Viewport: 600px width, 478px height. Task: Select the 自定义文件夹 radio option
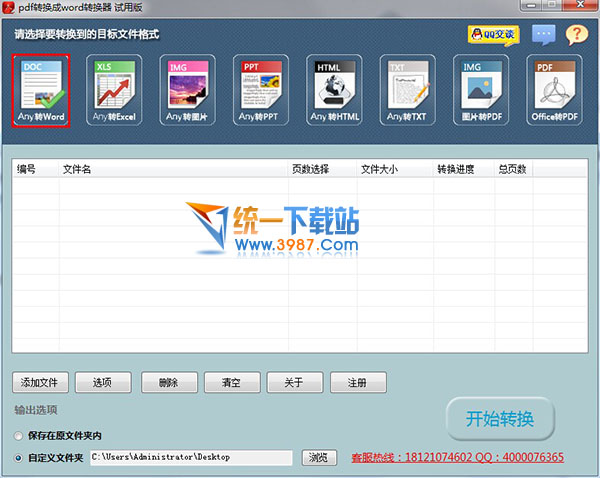coord(19,458)
